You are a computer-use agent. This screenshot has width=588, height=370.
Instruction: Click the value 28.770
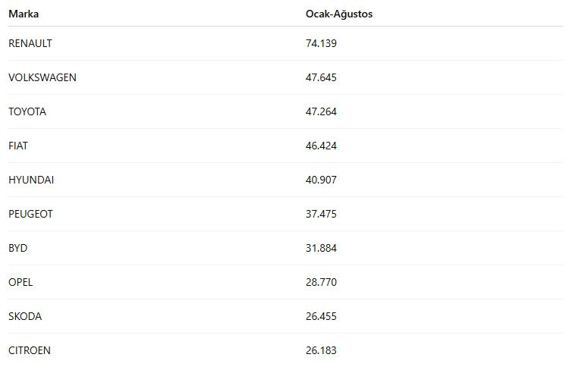click(321, 282)
